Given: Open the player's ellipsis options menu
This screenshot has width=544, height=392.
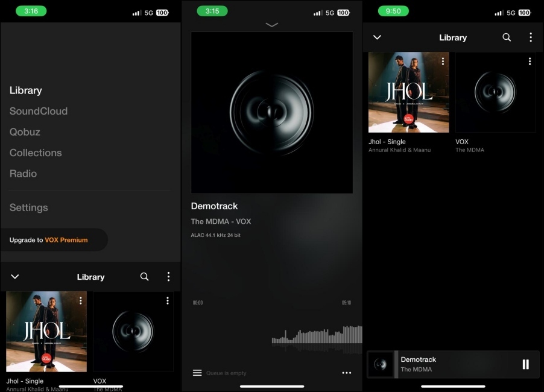Looking at the screenshot, I should click(x=347, y=373).
